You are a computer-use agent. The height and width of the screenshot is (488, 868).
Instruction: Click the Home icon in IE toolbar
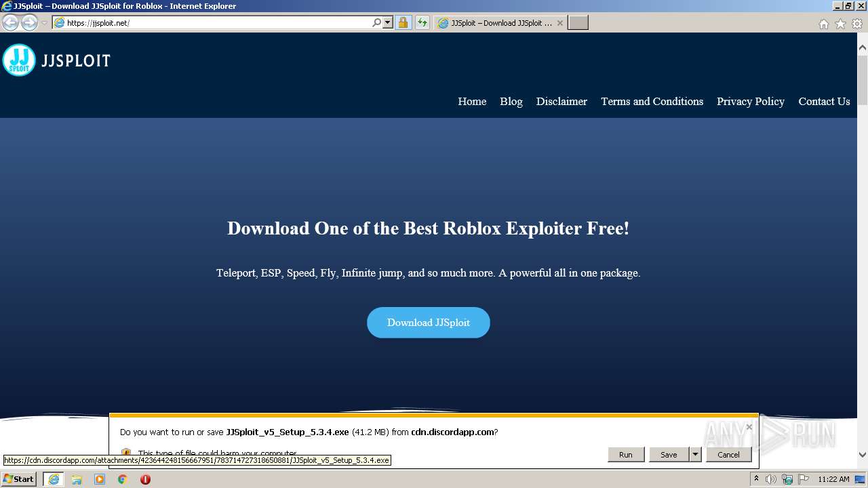click(x=823, y=24)
